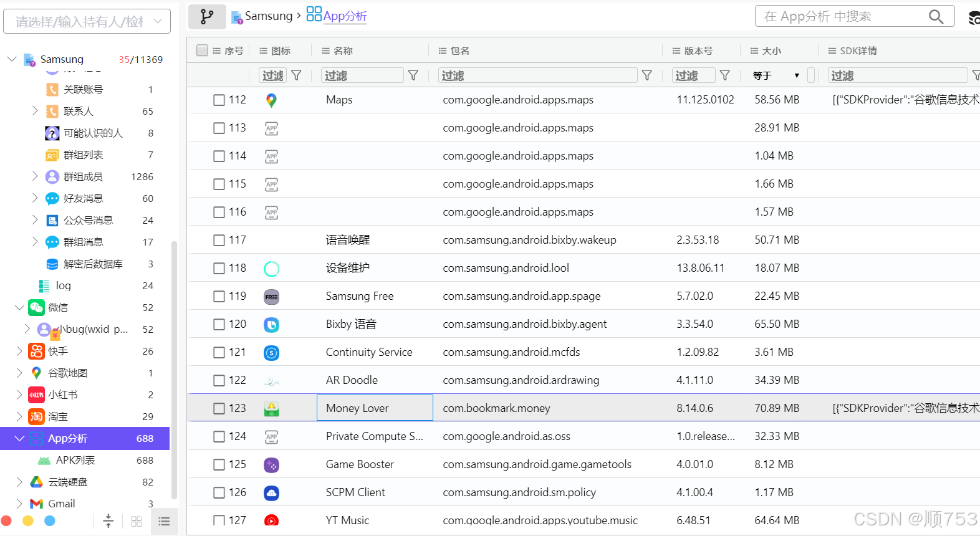Click the Money Lover app icon
The height and width of the screenshot is (536, 980).
coord(271,409)
